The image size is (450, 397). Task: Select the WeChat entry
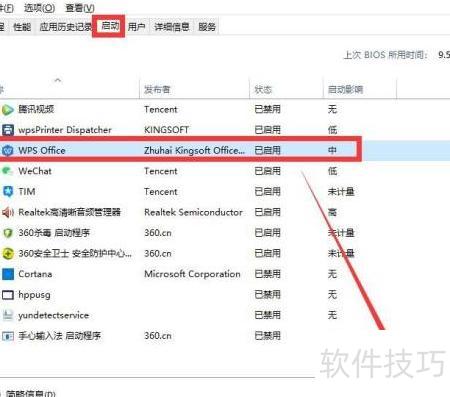(35, 171)
